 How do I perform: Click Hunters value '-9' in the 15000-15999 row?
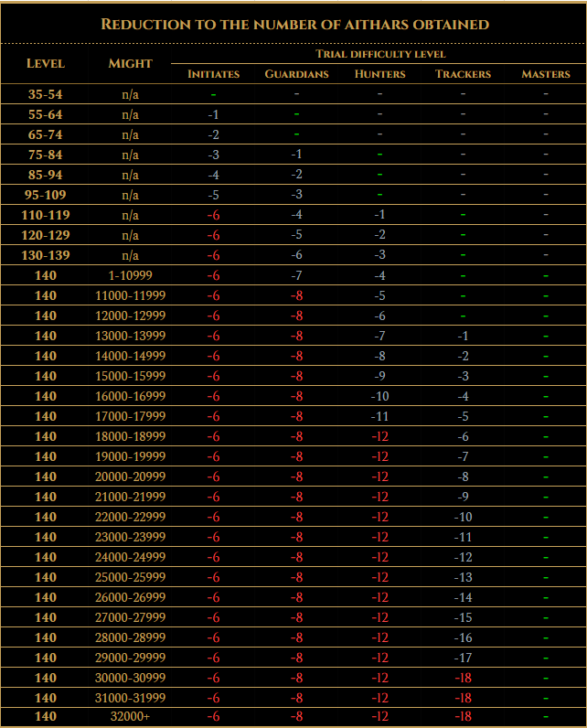380,376
